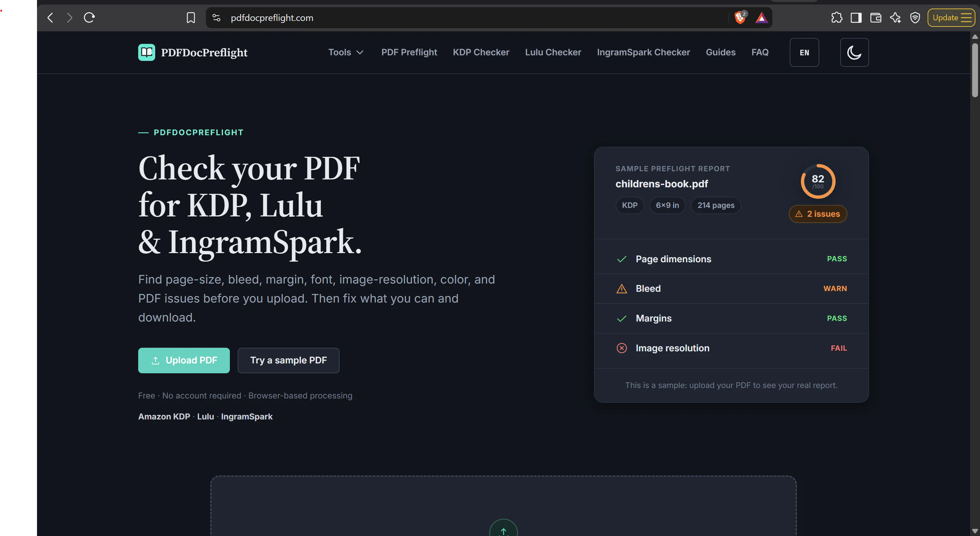Open the Guides page
The height and width of the screenshot is (536, 980).
[x=721, y=52]
